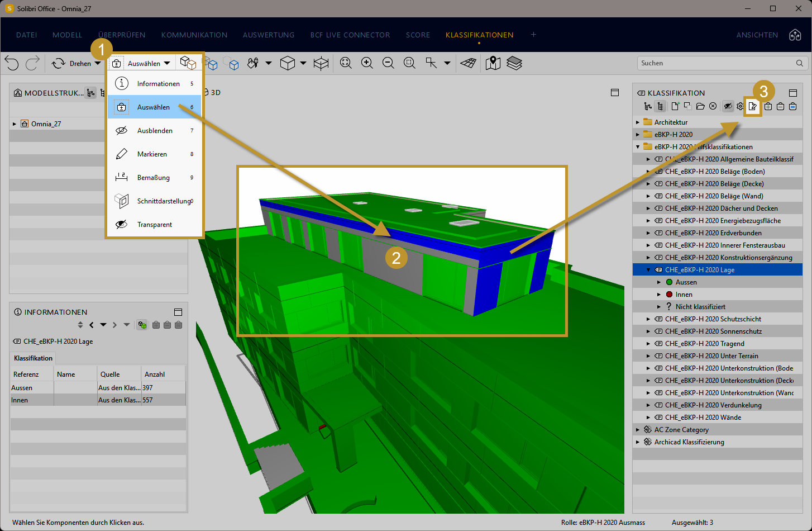Image resolution: width=812 pixels, height=531 pixels.
Task: Open the DATEI menu
Action: coord(27,35)
